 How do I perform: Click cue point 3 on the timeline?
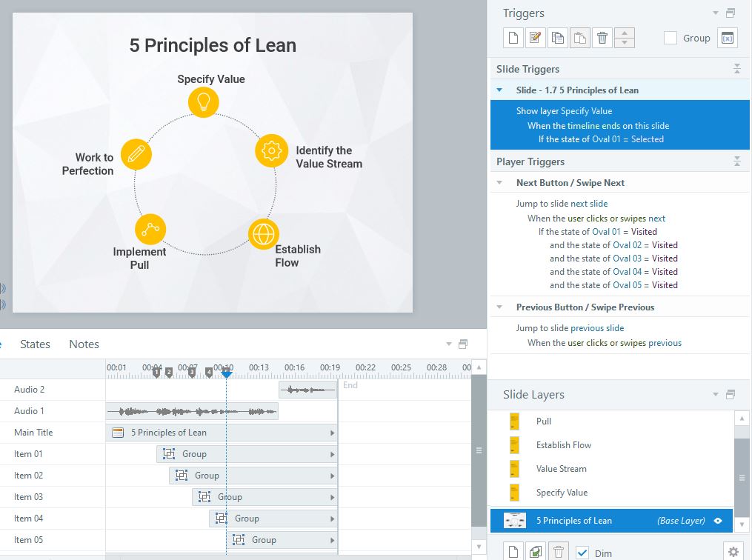pyautogui.click(x=192, y=372)
